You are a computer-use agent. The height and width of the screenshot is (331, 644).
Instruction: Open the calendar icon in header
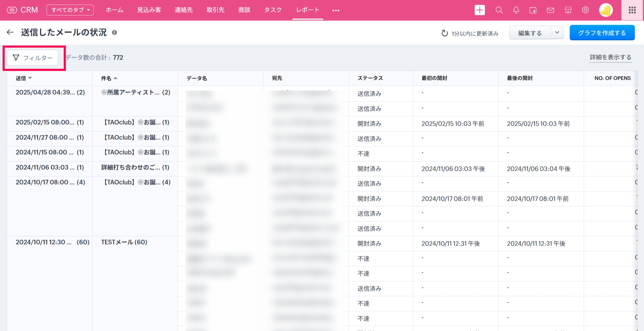coord(533,10)
